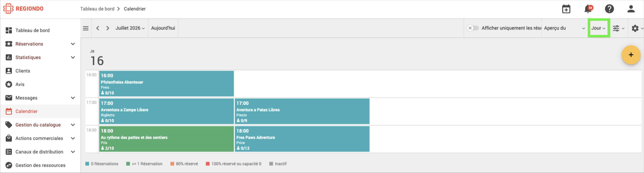This screenshot has width=644, height=173.
Task: Go to next day arrow
Action: [x=107, y=28]
